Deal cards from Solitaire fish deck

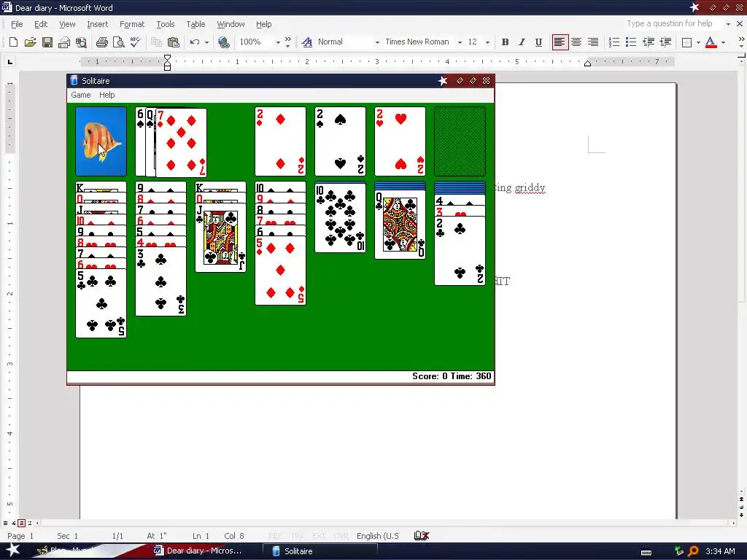(101, 141)
